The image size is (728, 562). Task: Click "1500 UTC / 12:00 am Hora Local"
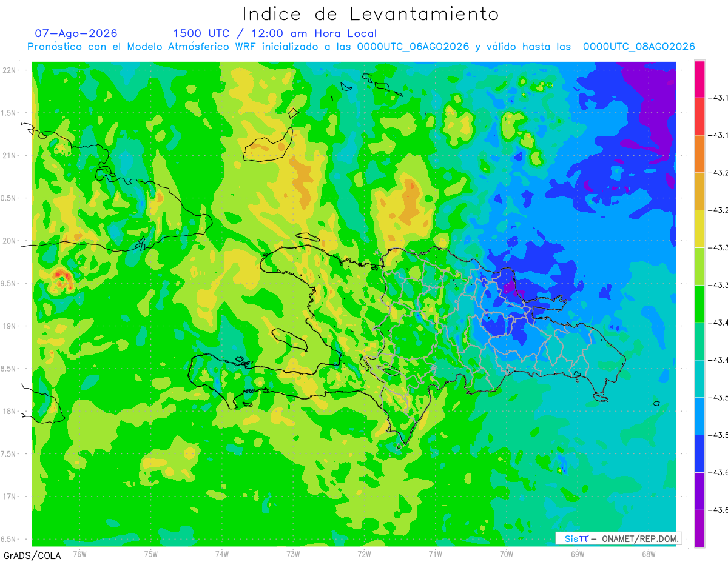point(275,33)
